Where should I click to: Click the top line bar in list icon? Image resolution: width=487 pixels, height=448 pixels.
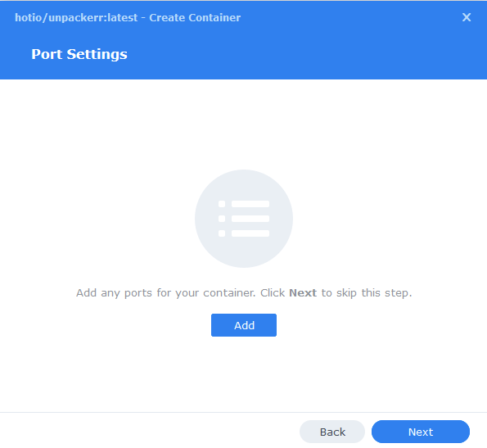250,204
